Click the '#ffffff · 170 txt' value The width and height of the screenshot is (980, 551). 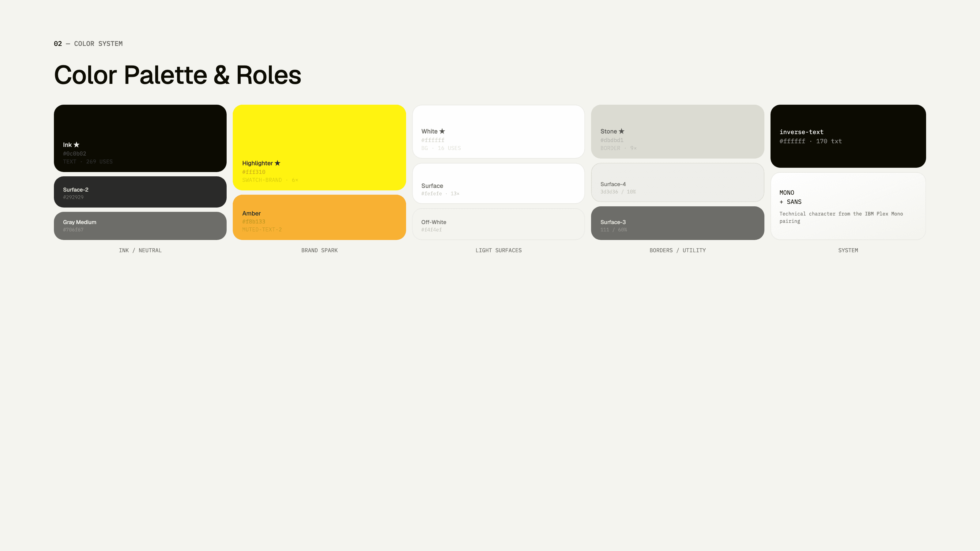pyautogui.click(x=810, y=141)
